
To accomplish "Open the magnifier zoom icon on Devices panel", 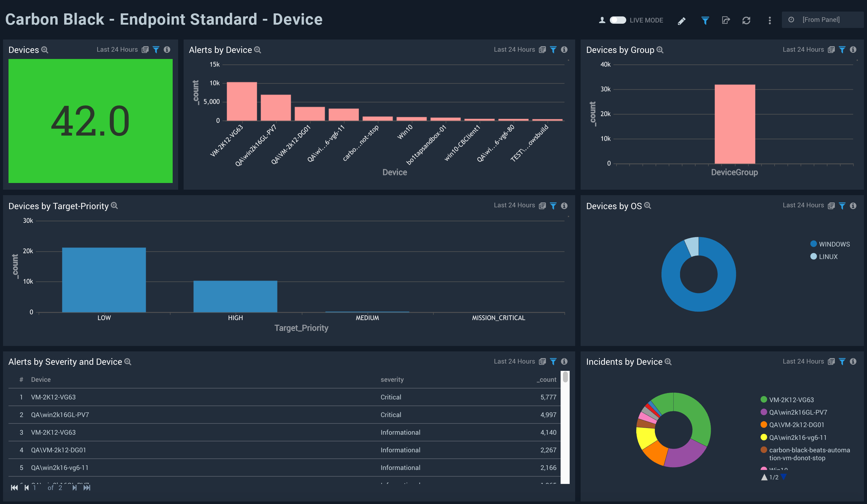I will (x=44, y=50).
